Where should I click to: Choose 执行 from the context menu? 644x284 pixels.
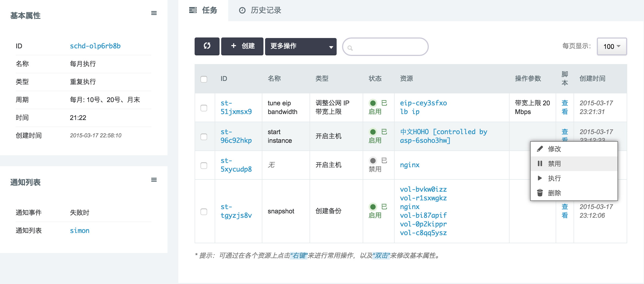click(x=554, y=178)
